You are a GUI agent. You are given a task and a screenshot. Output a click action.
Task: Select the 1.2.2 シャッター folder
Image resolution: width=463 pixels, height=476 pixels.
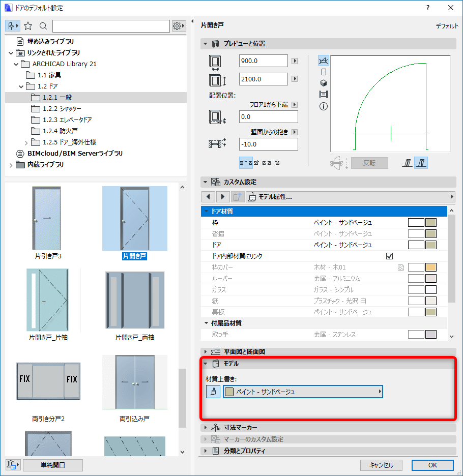click(x=62, y=109)
